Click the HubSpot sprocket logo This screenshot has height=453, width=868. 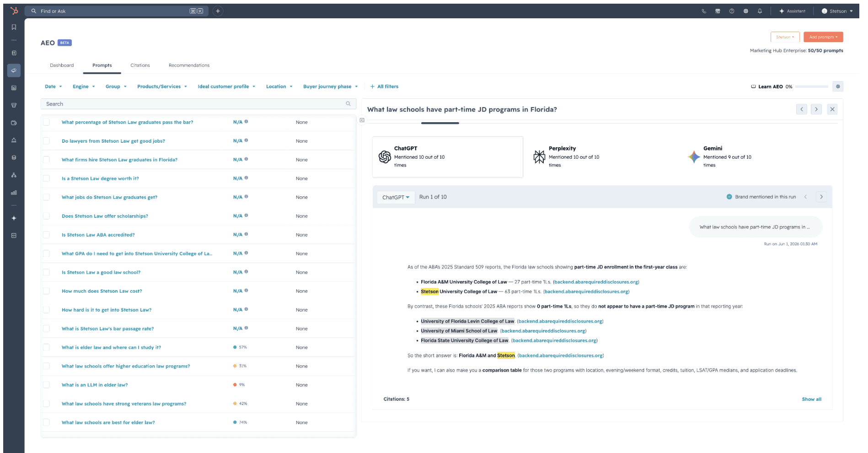14,11
